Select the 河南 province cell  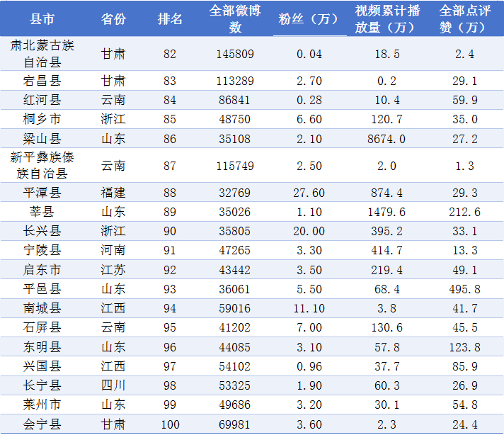tap(113, 250)
